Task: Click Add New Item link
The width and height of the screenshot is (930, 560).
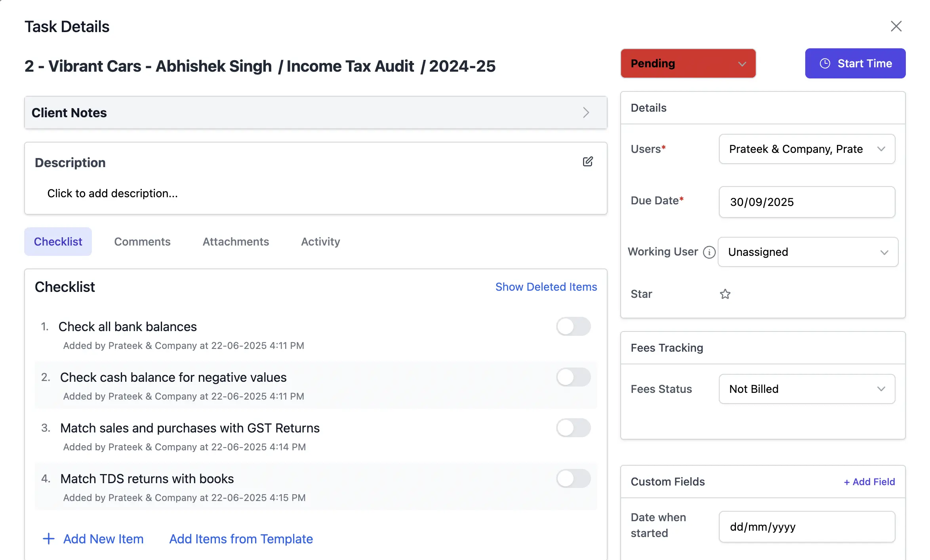Action: pyautogui.click(x=103, y=539)
